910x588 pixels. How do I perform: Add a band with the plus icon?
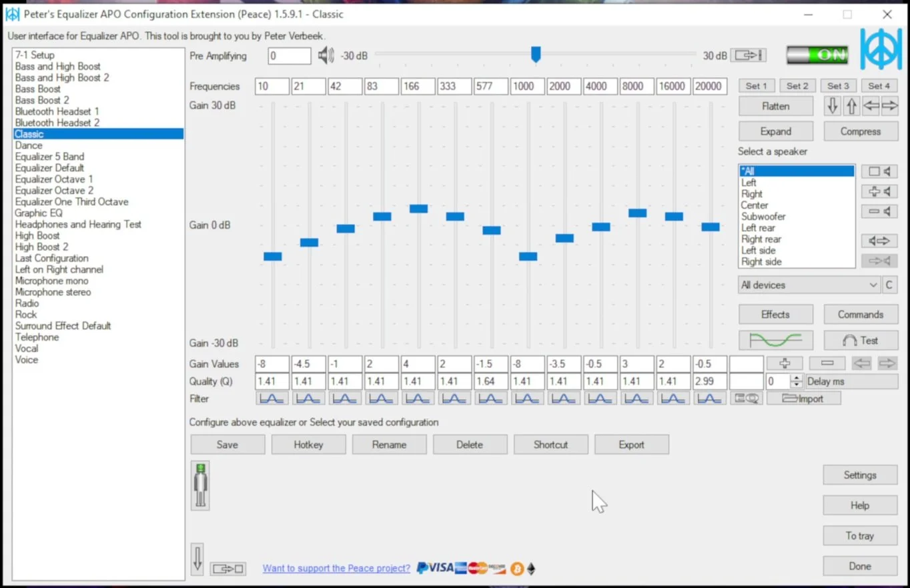coord(785,363)
